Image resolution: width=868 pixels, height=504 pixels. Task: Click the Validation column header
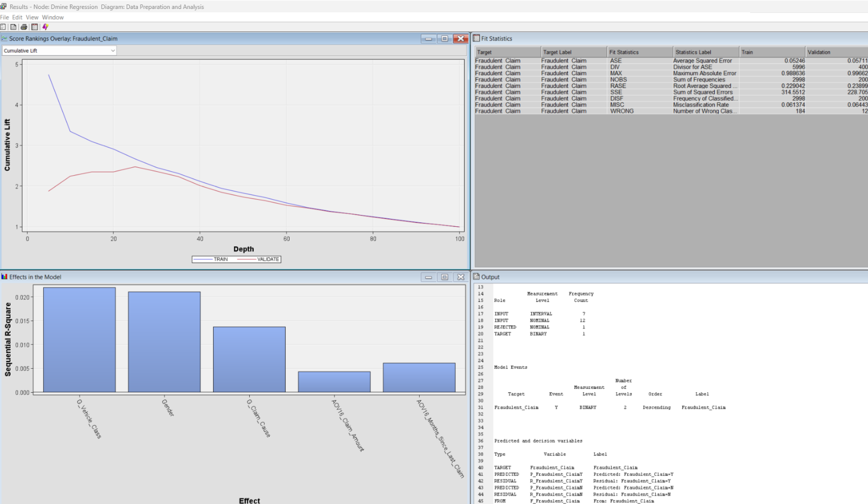click(837, 52)
